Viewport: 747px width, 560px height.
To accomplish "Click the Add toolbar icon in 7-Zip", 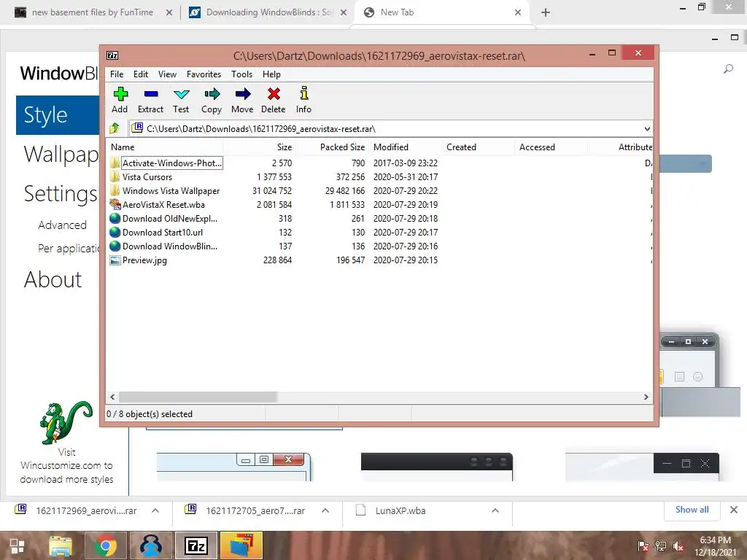I will point(120,94).
